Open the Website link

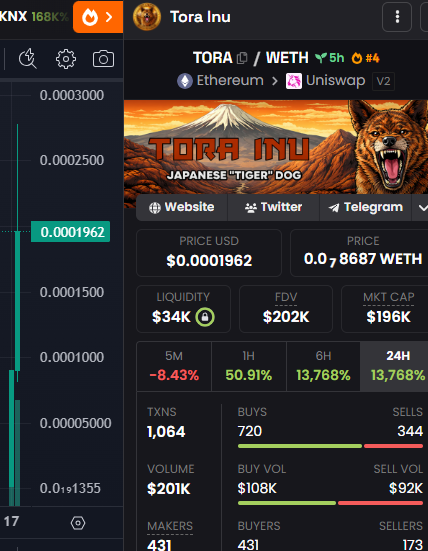(182, 207)
